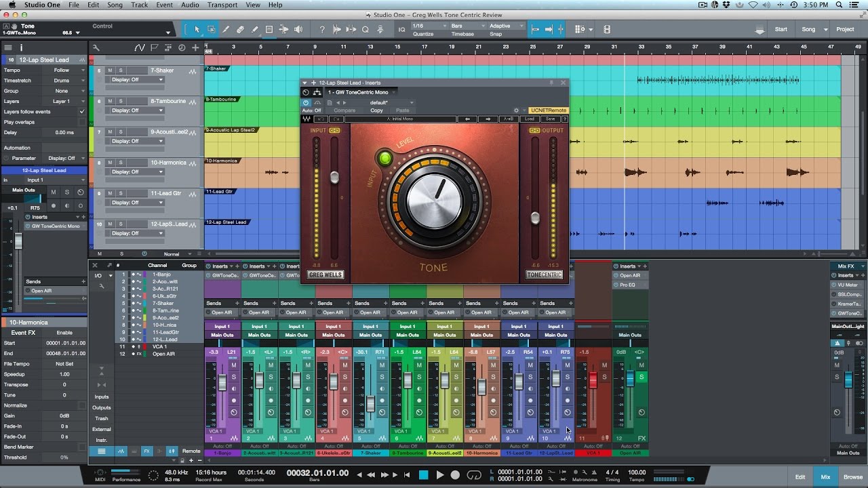Open 7-Shaker Display Off dropdown

tap(138, 79)
